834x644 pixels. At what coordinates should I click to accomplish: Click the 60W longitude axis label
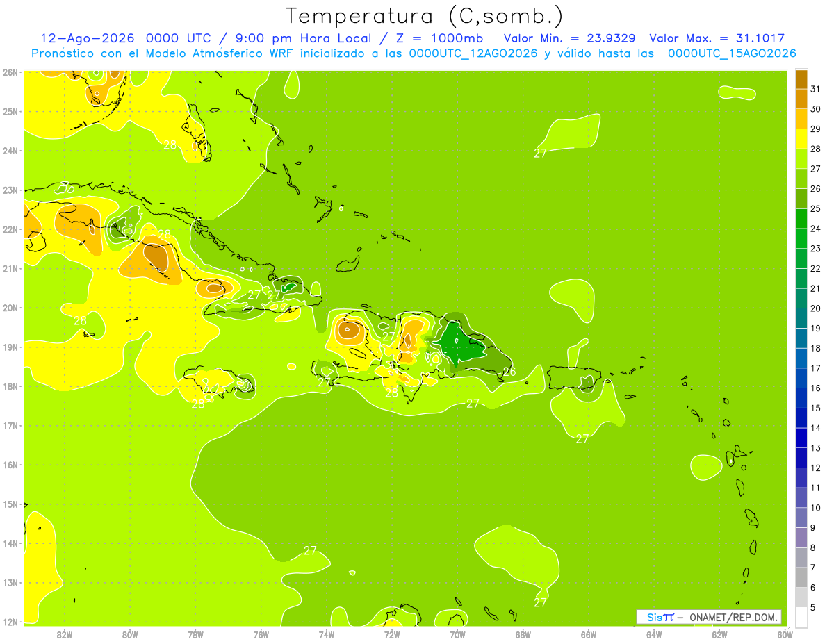[x=785, y=634]
